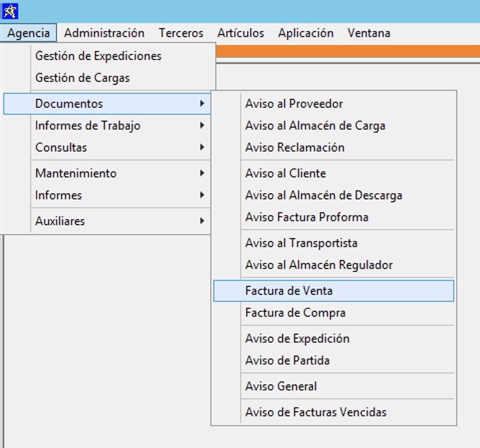480x448 pixels.
Task: Expand the Consultas submenu
Action: [x=61, y=147]
